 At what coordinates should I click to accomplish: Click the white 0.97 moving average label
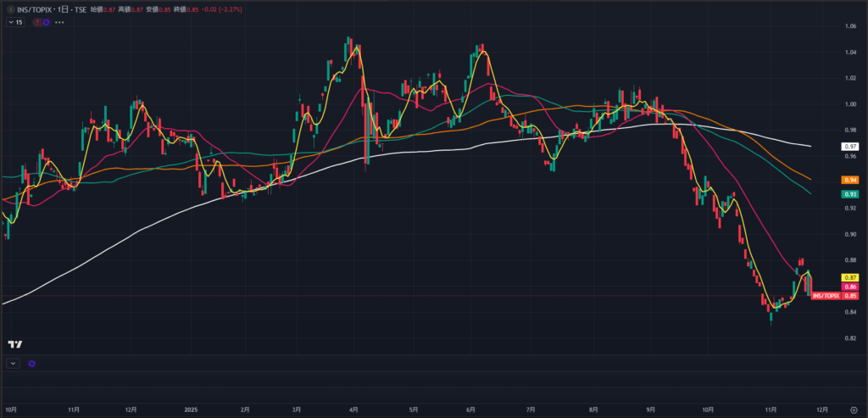point(850,147)
